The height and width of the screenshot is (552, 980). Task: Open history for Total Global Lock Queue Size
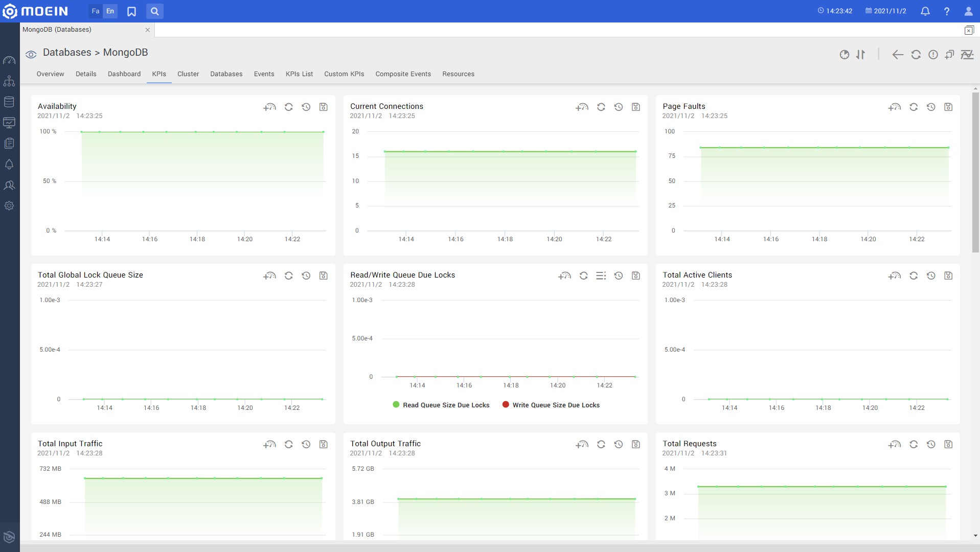306,276
